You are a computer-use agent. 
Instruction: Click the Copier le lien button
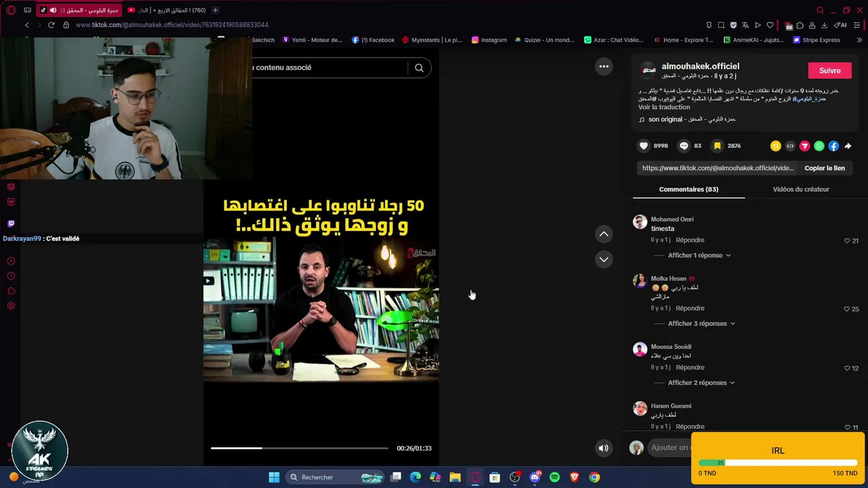[825, 168]
